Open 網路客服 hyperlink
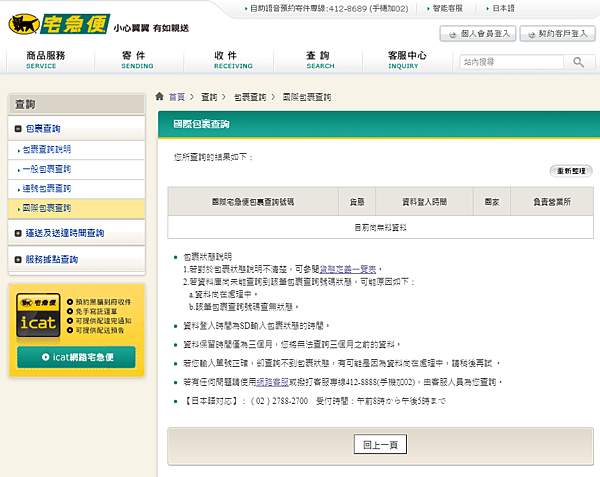This screenshot has height=477, width=600. click(272, 382)
